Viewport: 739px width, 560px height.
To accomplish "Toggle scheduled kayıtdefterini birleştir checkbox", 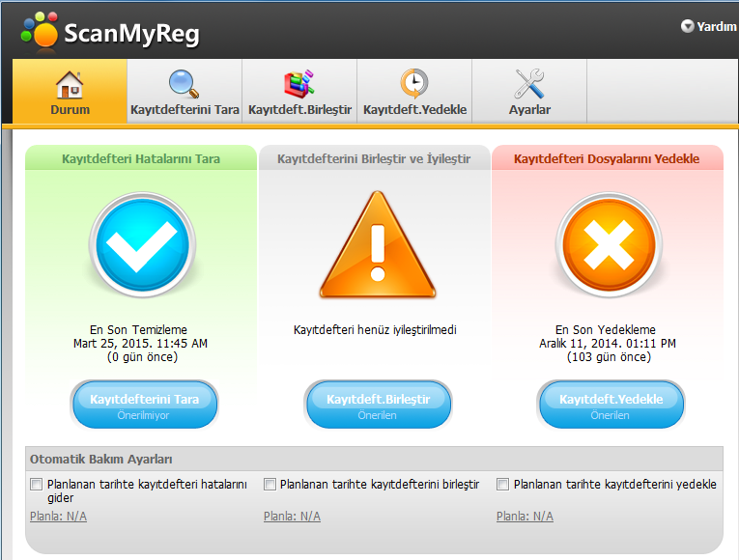I will (x=270, y=485).
